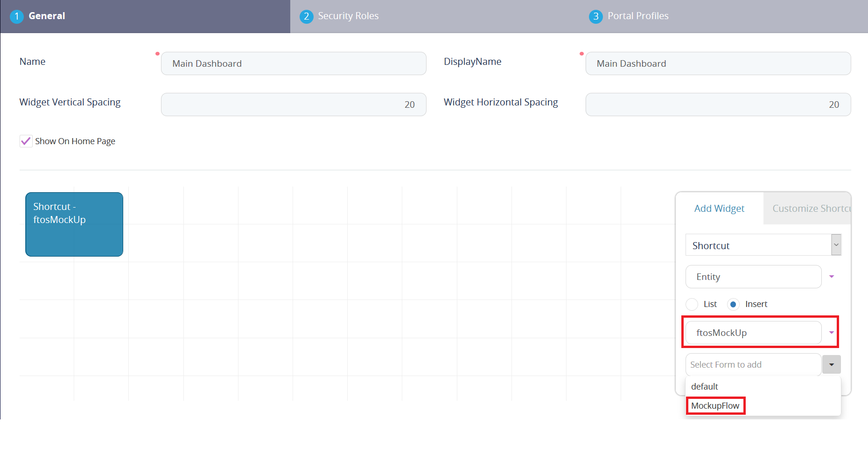Open the Add Widget tab
The height and width of the screenshot is (460, 868).
[719, 208]
